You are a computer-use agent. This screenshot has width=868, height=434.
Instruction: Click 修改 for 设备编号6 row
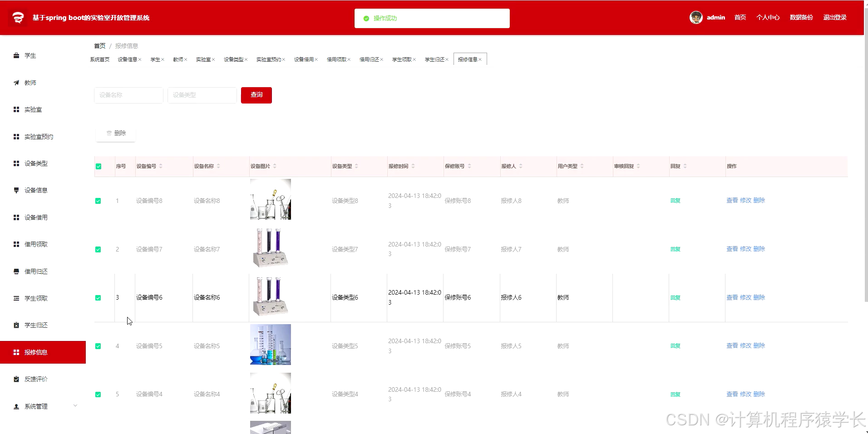pos(745,297)
